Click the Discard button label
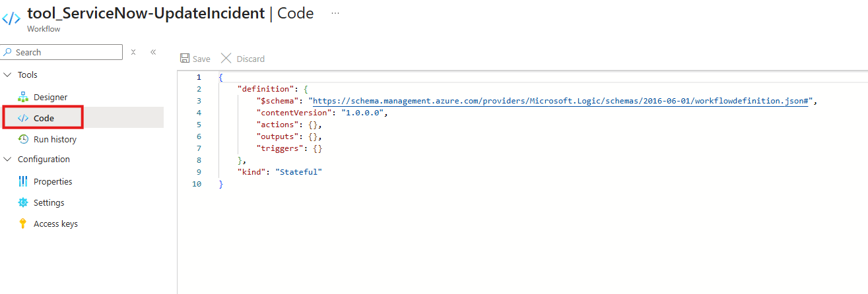Screen dimensions: 868x294 [x=250, y=59]
